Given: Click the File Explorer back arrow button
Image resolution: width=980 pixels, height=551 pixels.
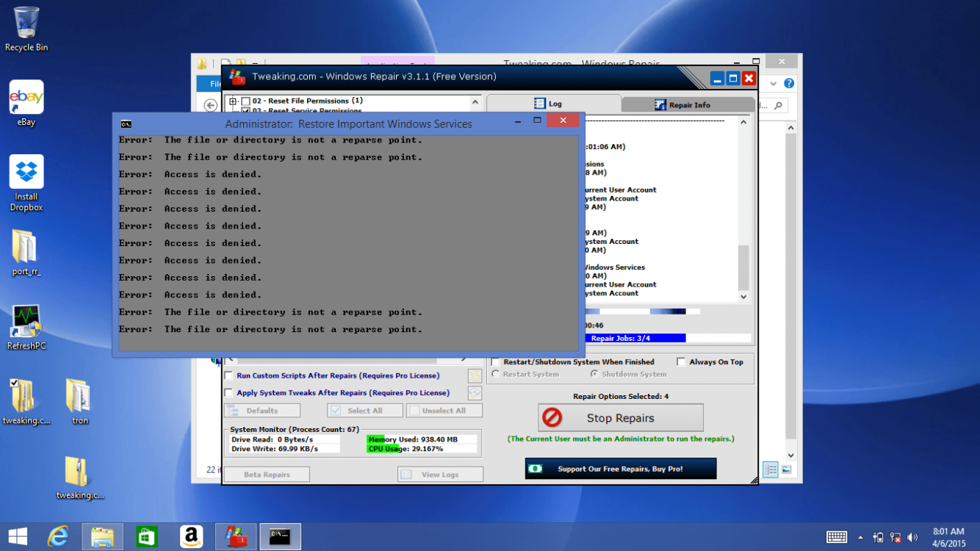Looking at the screenshot, I should (x=210, y=105).
